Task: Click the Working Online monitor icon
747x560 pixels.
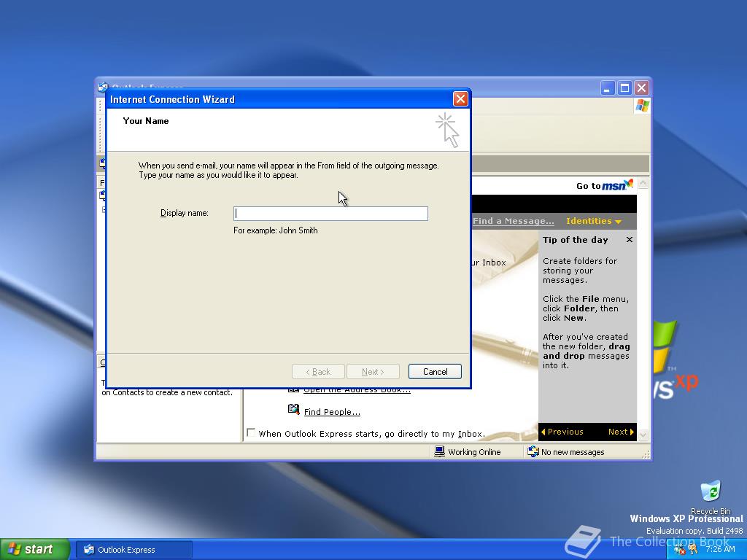Action: 438,451
